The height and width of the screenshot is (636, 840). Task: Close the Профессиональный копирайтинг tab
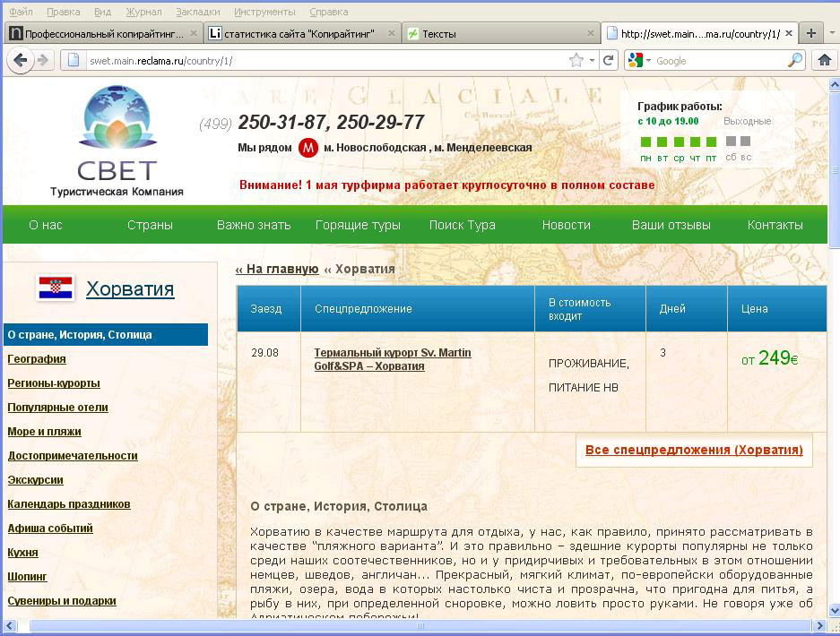tap(194, 33)
